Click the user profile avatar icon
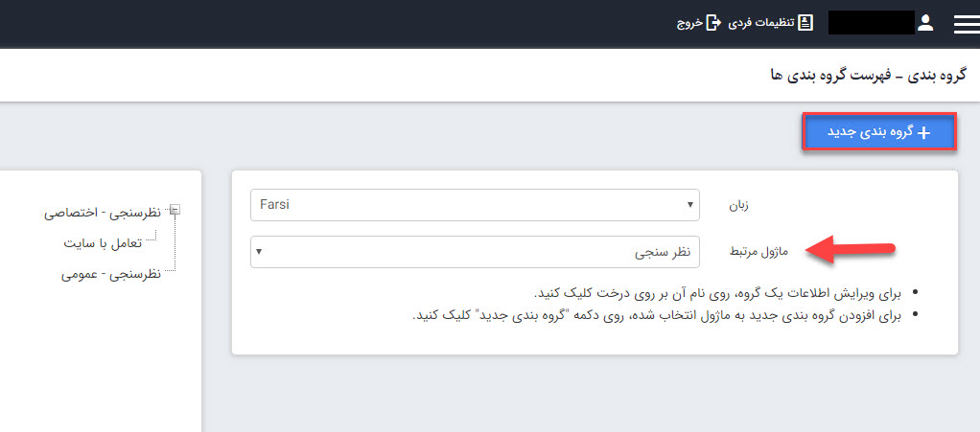 [925, 23]
